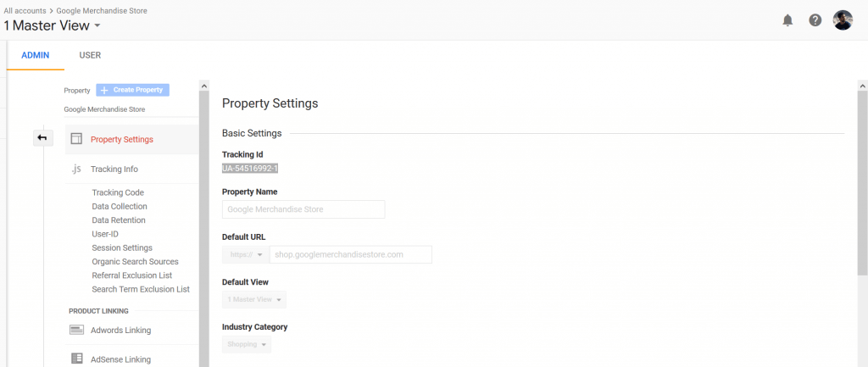Open the Industry Category Shopping dropdown

click(247, 344)
